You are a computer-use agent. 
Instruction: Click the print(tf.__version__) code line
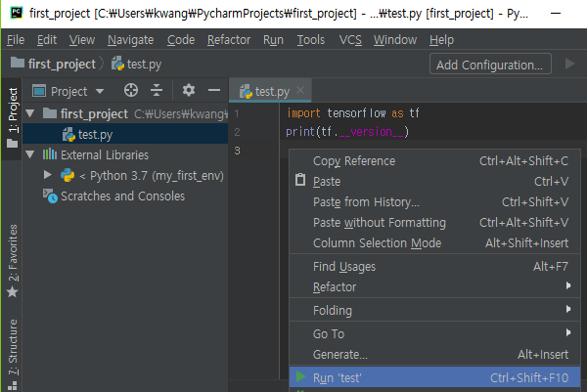tap(347, 132)
